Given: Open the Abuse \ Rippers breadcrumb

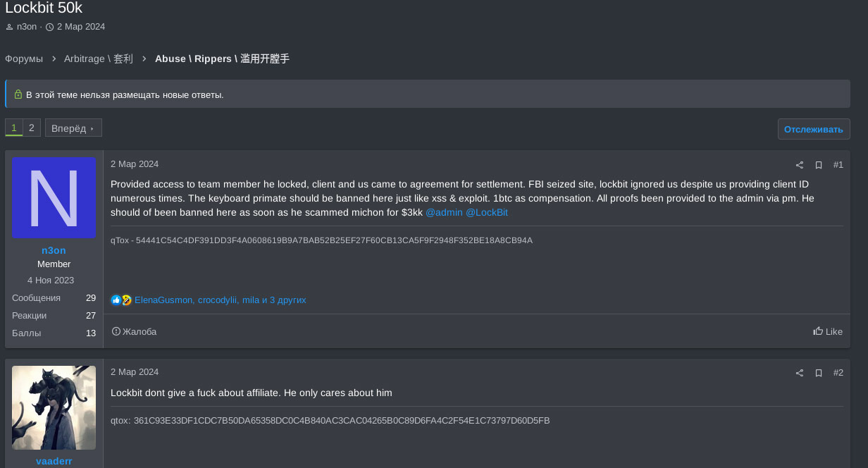Looking at the screenshot, I should (222, 58).
